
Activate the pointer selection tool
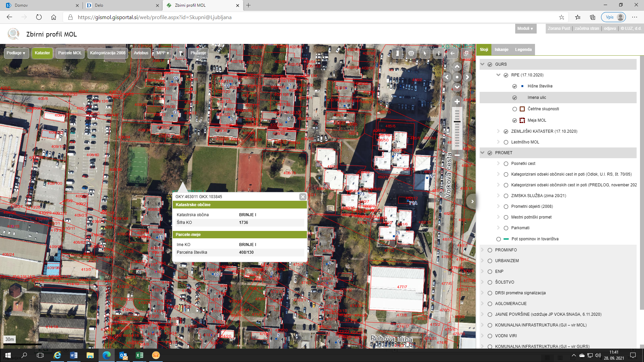425,53
